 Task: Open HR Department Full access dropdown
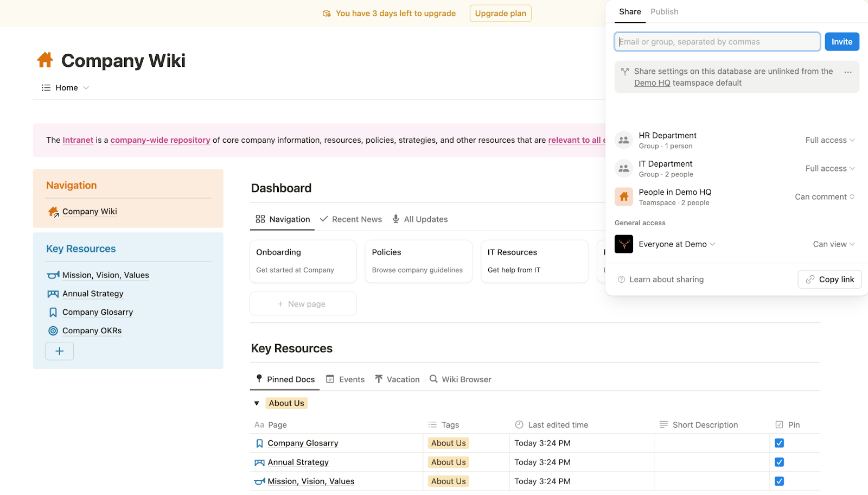829,140
